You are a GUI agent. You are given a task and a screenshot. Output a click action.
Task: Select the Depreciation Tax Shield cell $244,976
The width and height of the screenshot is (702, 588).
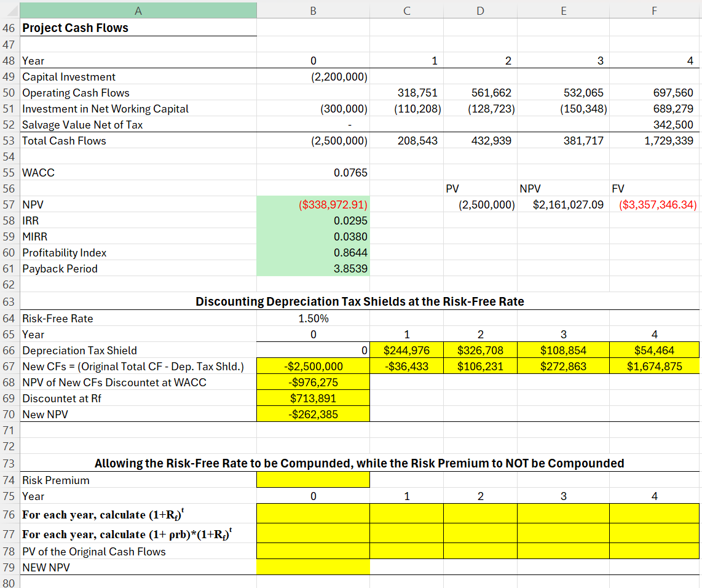tap(406, 350)
